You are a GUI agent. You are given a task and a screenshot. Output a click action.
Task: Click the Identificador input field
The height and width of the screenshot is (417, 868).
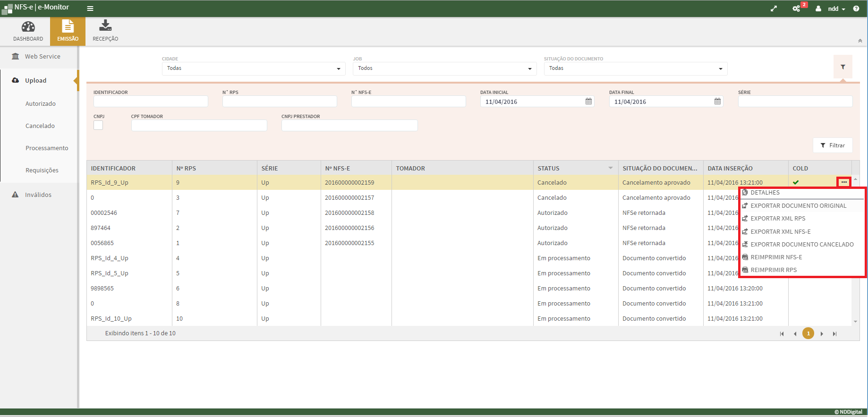[151, 102]
